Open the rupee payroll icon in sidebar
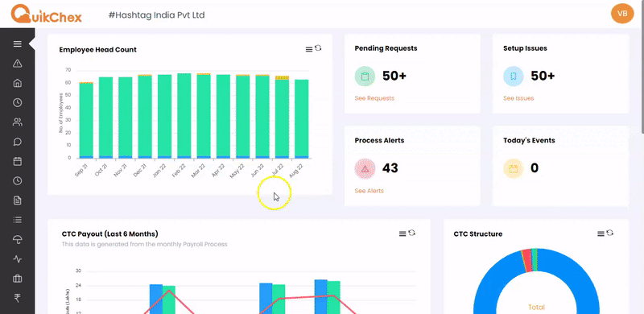The height and width of the screenshot is (314, 644). 17,298
